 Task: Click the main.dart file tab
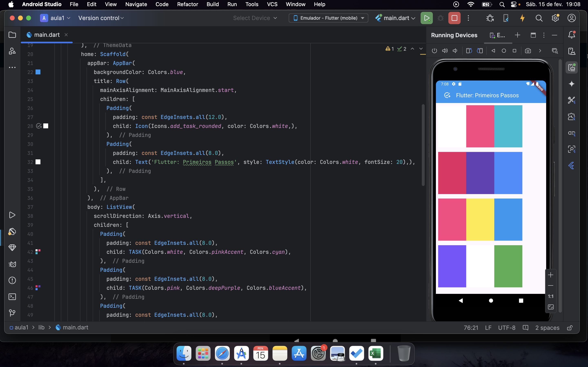pyautogui.click(x=47, y=35)
